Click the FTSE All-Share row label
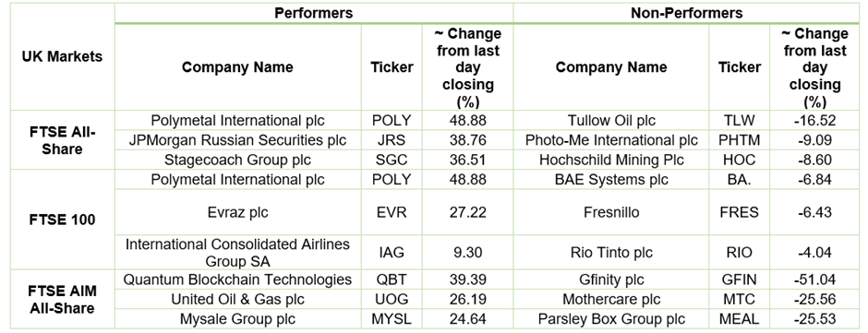This screenshot has height=333, width=868. pos(62,140)
